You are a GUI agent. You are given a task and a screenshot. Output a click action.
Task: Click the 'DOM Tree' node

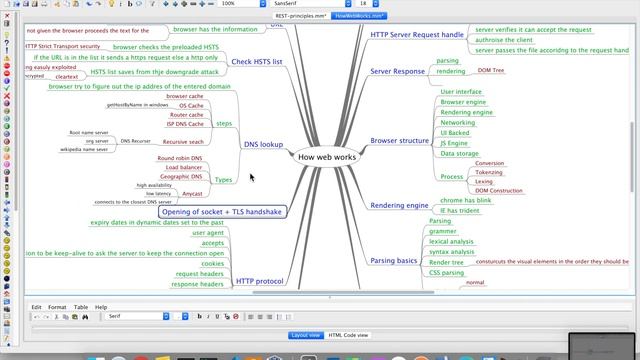[491, 70]
